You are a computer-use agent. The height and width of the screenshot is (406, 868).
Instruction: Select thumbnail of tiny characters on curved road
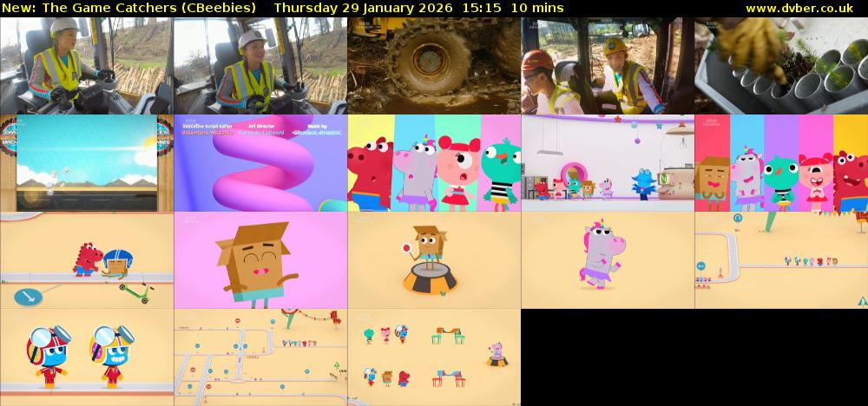[781, 260]
